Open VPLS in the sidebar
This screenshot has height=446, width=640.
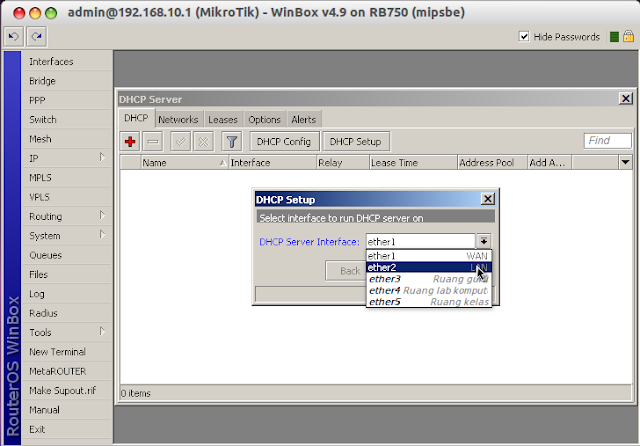67,197
